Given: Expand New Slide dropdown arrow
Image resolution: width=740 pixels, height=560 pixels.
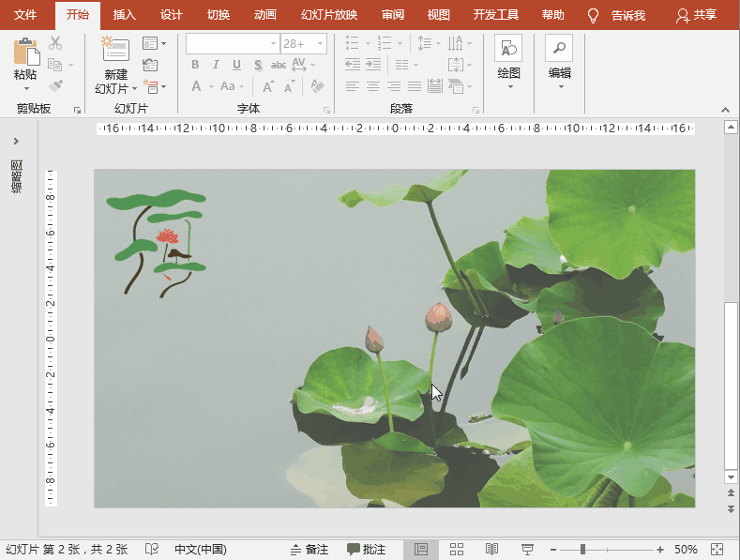Looking at the screenshot, I should [134, 88].
